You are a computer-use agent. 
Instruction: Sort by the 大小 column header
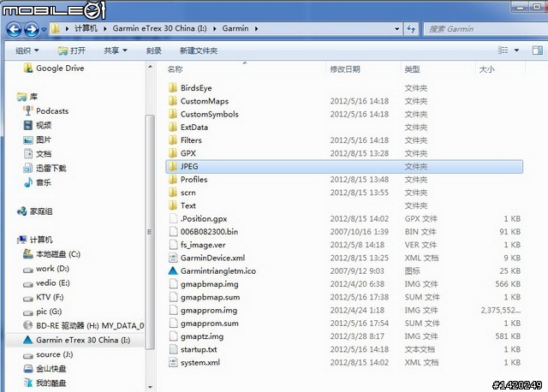coord(487,69)
